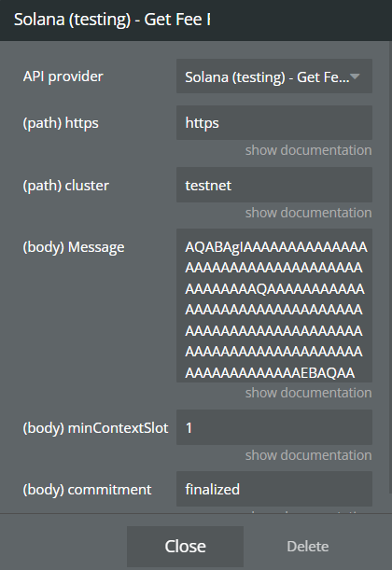
Task: Click the panel's vertical scrollbar
Action: [390, 267]
